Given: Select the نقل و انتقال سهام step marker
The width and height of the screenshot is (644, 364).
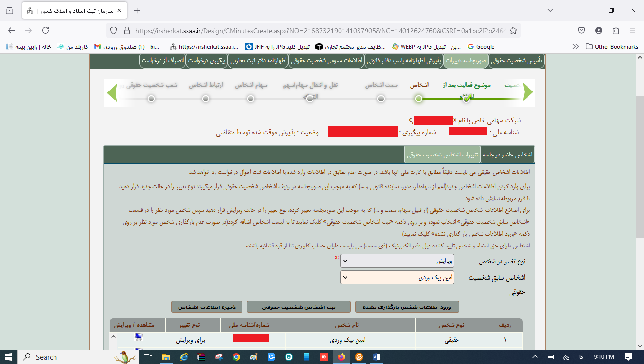Looking at the screenshot, I should [311, 99].
